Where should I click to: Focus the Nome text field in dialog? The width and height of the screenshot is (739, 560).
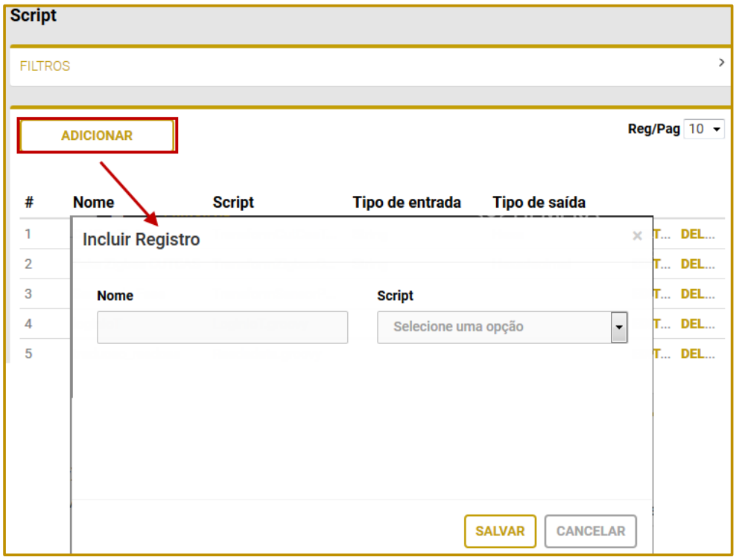222,327
